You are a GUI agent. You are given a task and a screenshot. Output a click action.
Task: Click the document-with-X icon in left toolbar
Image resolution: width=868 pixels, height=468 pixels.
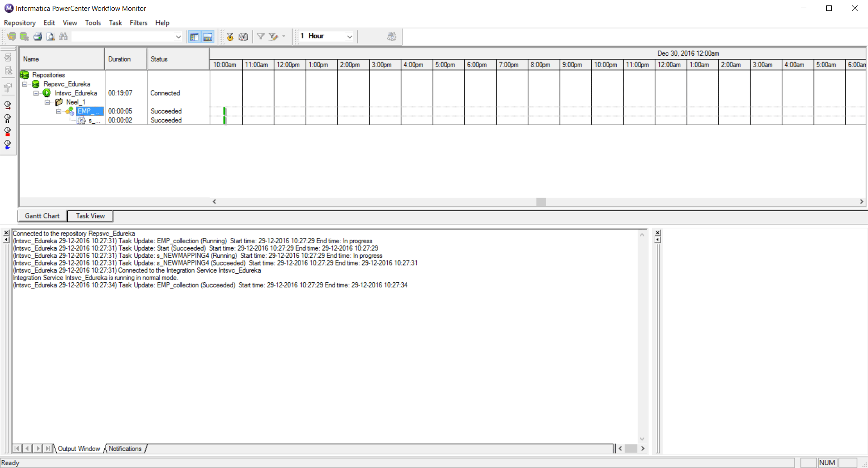pos(8,71)
